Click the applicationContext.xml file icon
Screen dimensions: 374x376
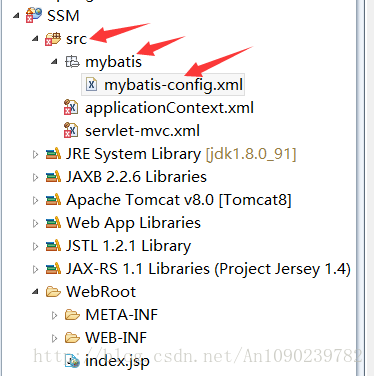[x=71, y=107]
